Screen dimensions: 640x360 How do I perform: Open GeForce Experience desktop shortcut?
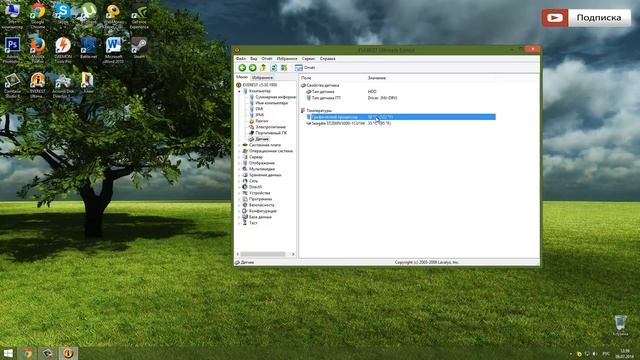click(x=139, y=16)
